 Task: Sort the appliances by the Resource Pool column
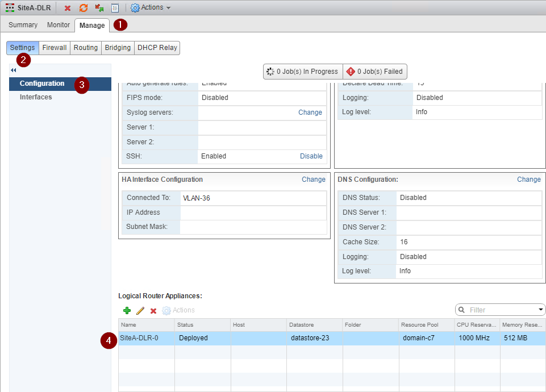click(427, 325)
